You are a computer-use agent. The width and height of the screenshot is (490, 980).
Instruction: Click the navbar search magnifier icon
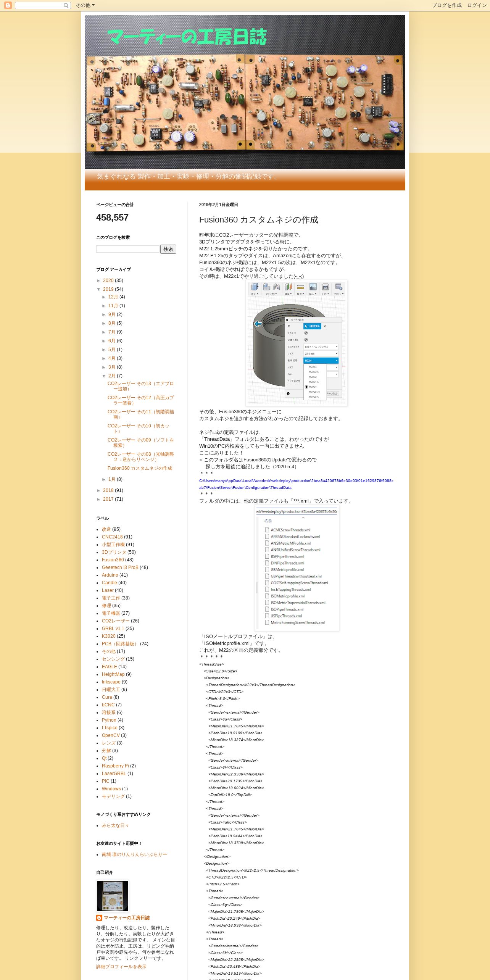point(66,5)
